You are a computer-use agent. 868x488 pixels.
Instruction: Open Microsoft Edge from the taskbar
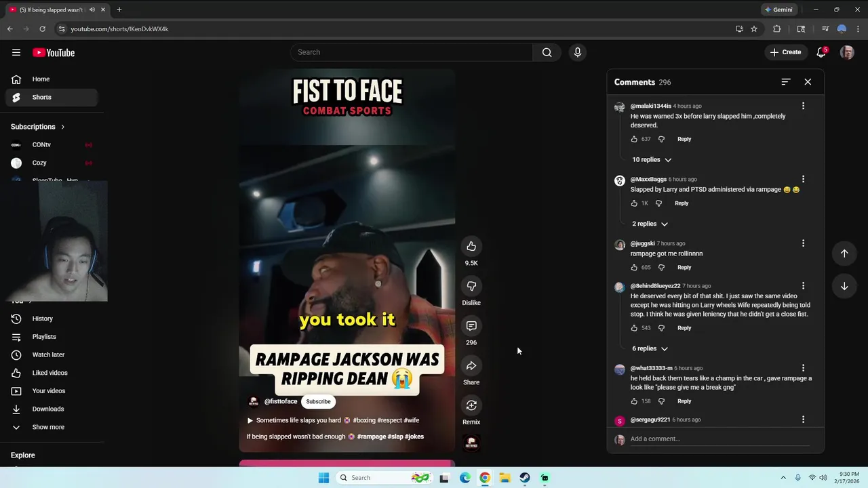click(x=465, y=478)
